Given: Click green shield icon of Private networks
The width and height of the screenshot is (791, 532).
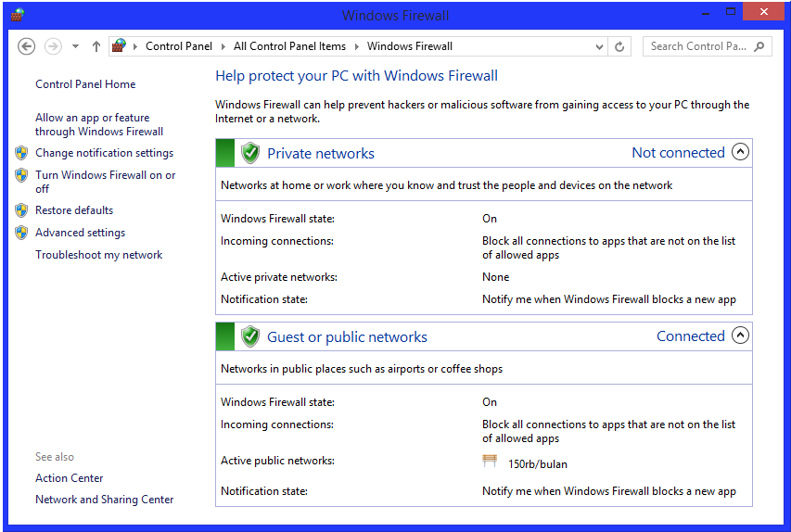Looking at the screenshot, I should point(249,153).
